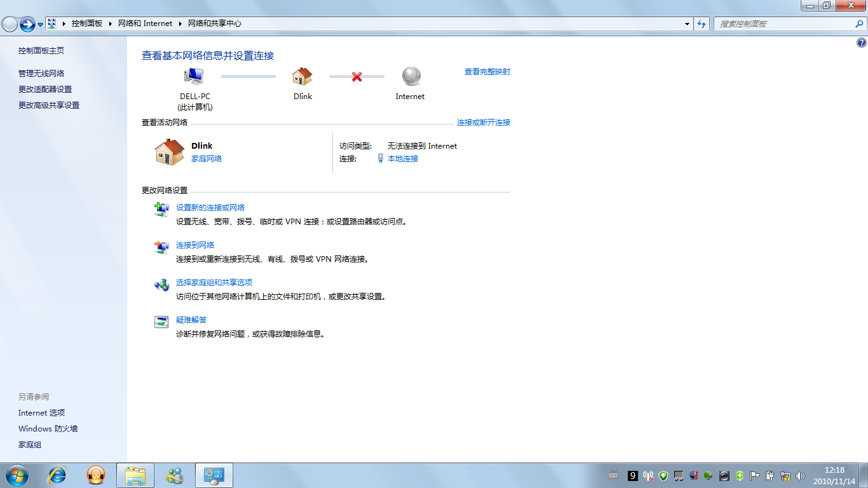This screenshot has width=868, height=488.
Task: Select 网络和 Internet in the breadcrumb path
Action: click(145, 24)
